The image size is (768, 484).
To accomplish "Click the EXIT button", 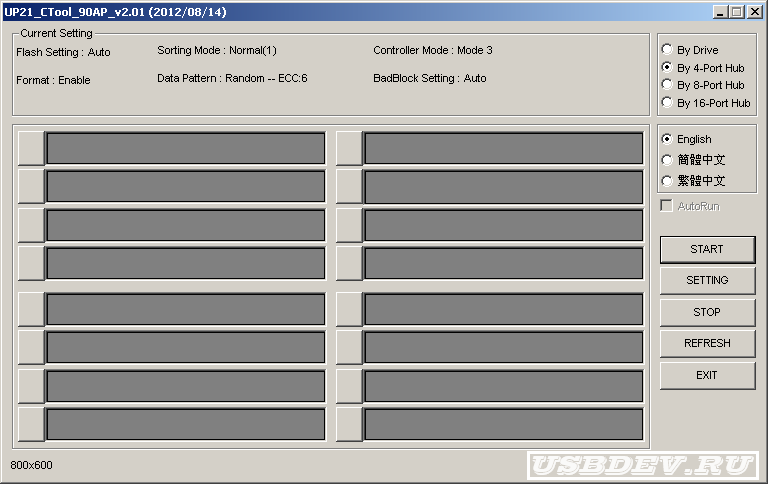I will point(707,375).
